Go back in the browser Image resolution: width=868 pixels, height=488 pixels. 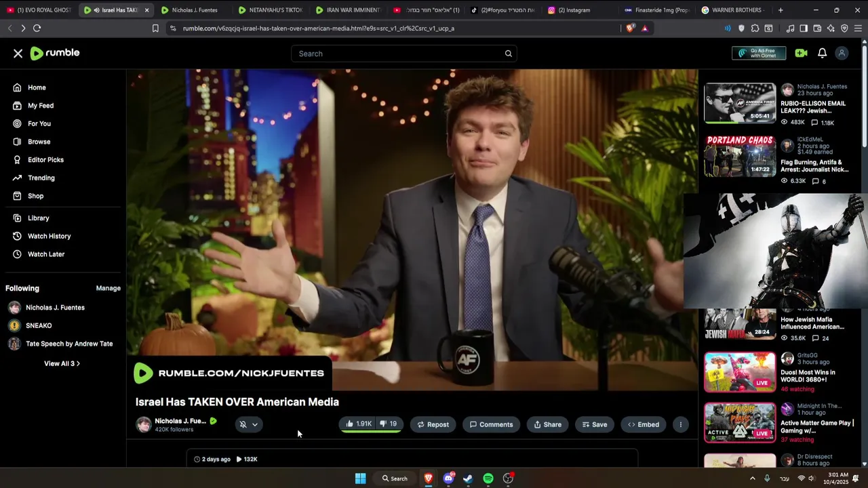click(9, 28)
